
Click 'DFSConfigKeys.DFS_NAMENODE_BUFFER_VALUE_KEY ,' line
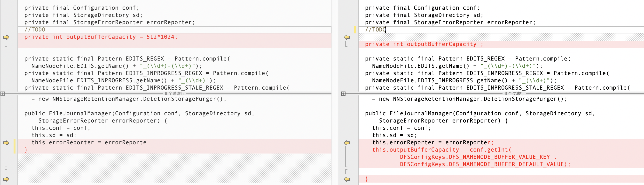478,157
